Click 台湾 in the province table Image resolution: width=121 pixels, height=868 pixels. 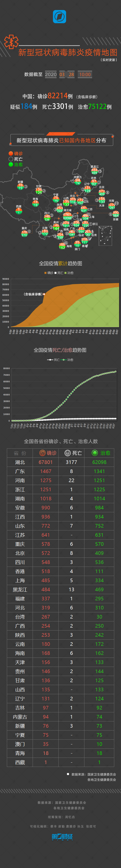(x=20, y=617)
